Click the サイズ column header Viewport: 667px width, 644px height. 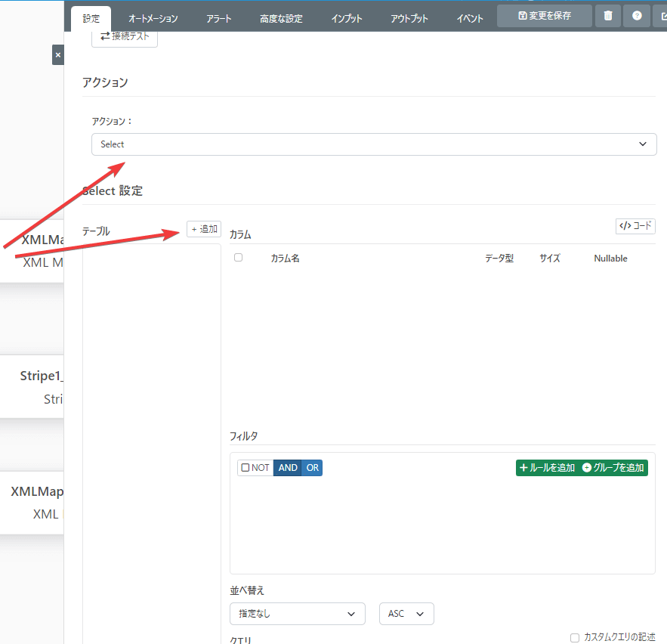[x=550, y=259]
